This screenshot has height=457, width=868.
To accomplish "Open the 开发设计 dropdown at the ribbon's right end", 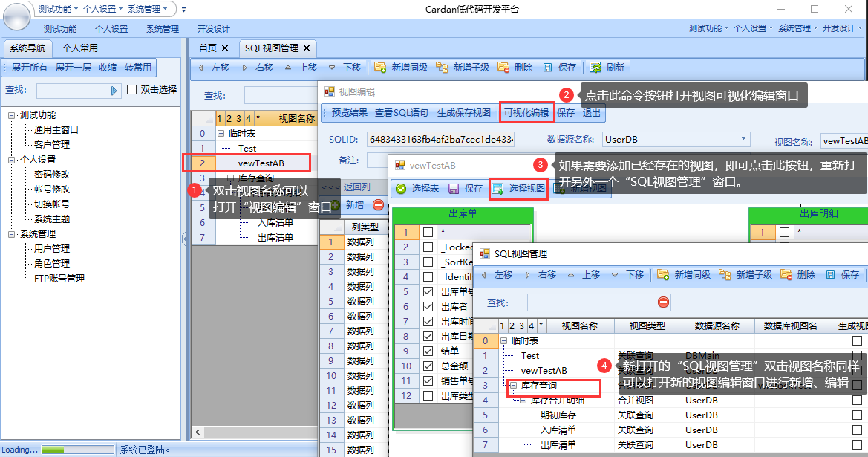I will coord(841,28).
